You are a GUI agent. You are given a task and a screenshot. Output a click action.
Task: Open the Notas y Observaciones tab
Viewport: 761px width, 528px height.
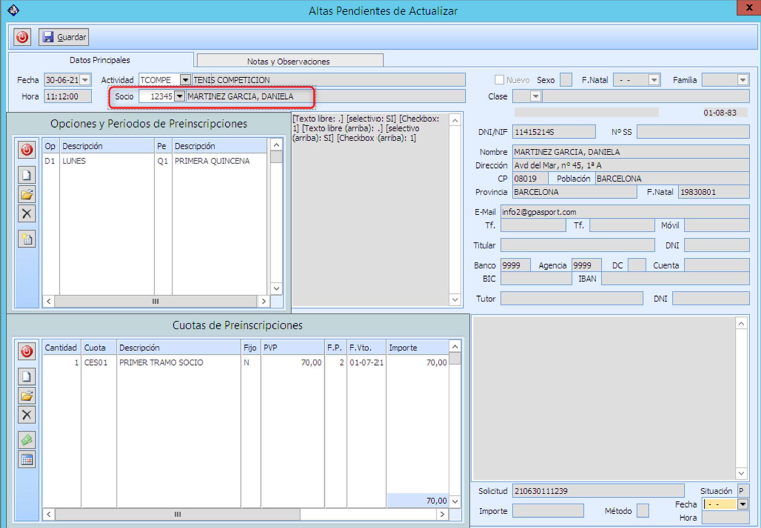(288, 61)
